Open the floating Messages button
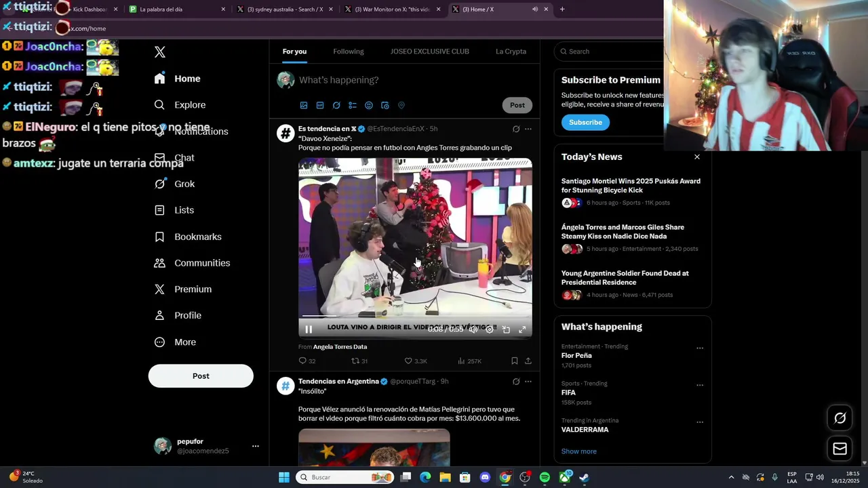 tap(840, 449)
